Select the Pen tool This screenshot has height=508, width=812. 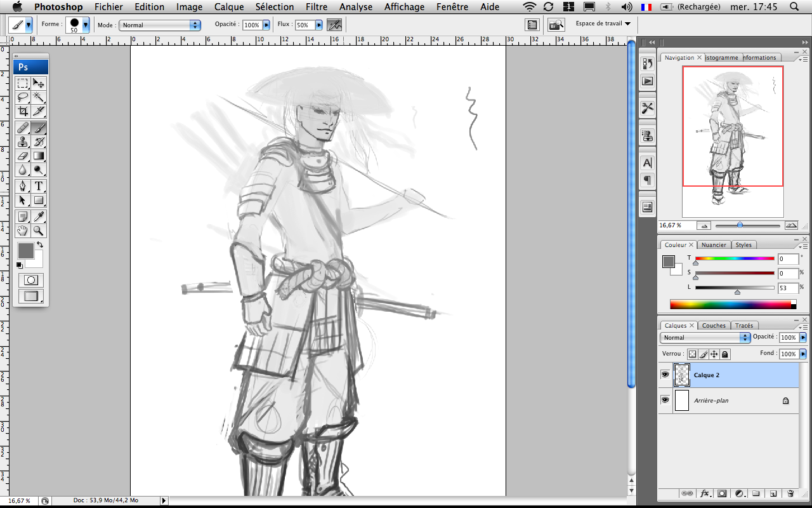click(x=23, y=186)
